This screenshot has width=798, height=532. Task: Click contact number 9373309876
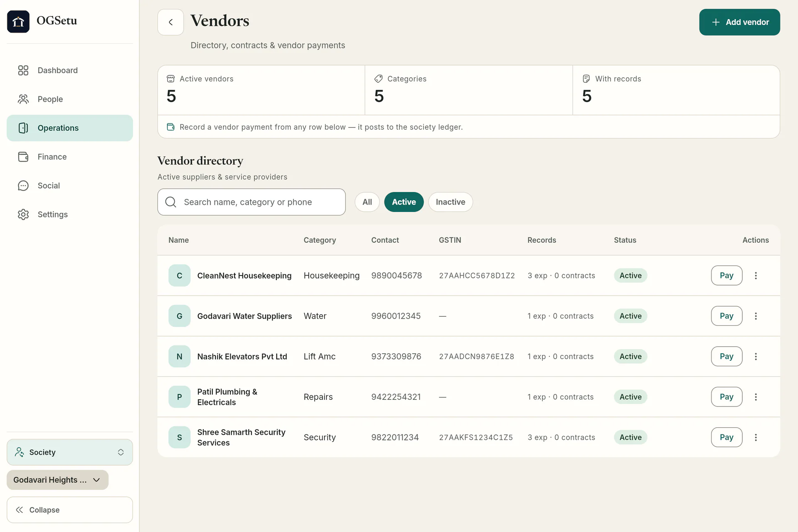click(396, 356)
